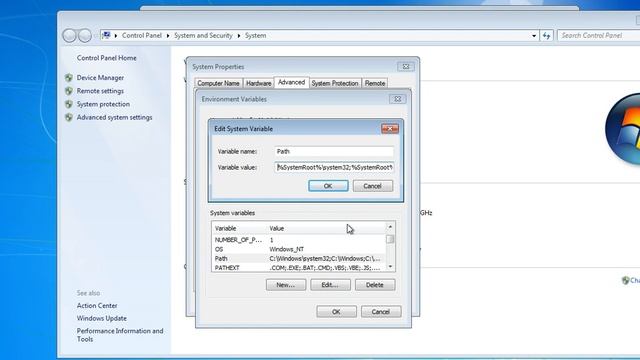Viewport: 640px width, 360px height.
Task: Click Cancel in Edit System Variable dialog
Action: point(373,186)
